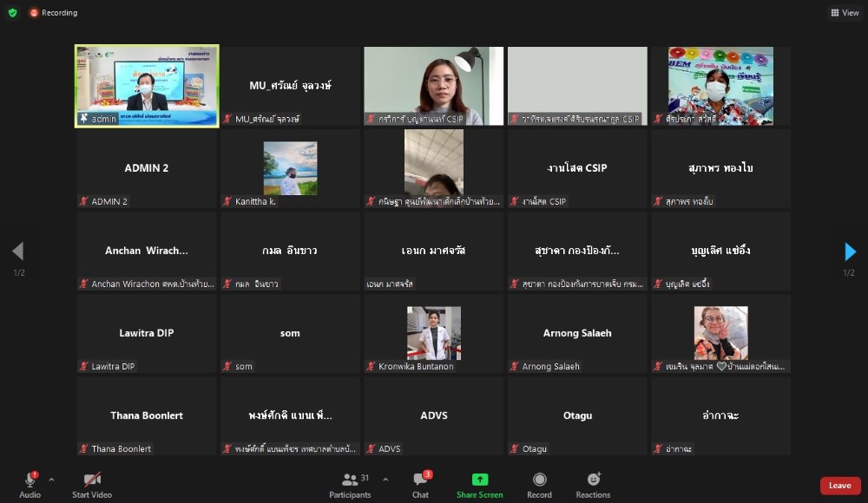The width and height of the screenshot is (868, 503).
Task: Select the admin video tile
Action: (x=147, y=86)
